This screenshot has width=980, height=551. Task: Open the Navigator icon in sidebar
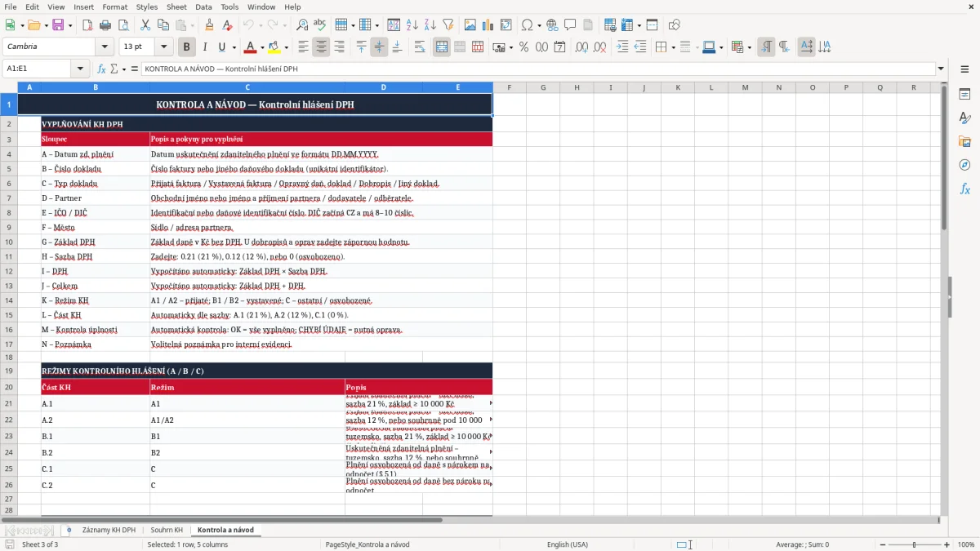pos(964,165)
